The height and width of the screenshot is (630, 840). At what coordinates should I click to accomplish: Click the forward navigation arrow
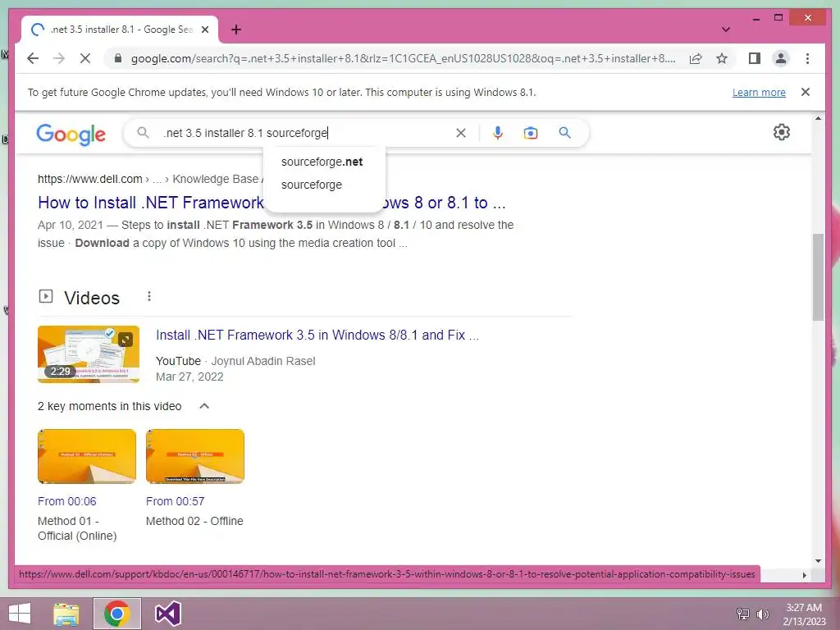pos(59,58)
